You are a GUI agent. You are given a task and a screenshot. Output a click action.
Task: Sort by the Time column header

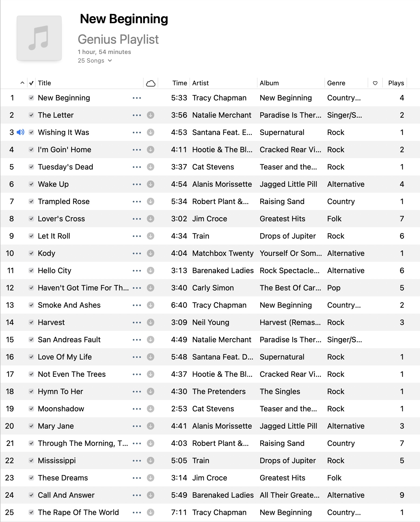pos(180,83)
